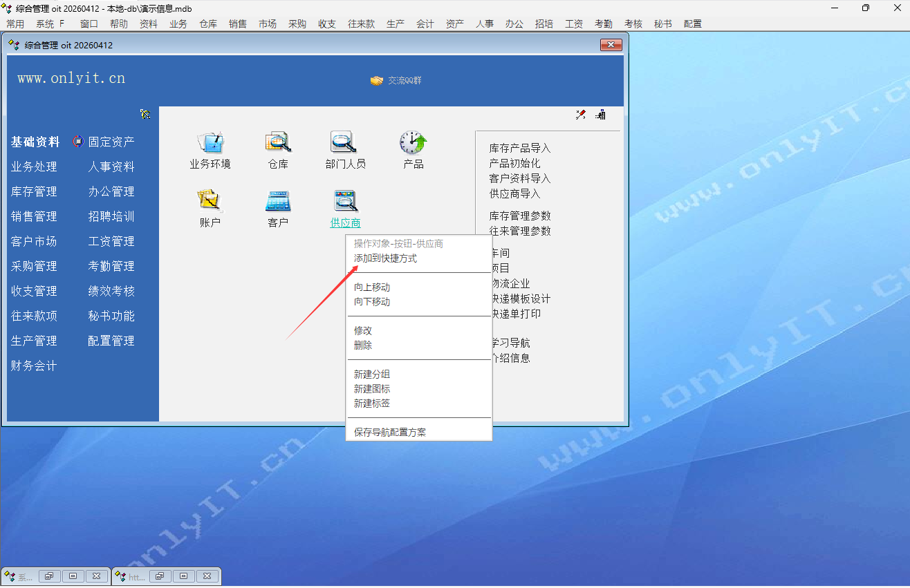
Task: Choose 向上移动 in context menu
Action: [x=372, y=287]
